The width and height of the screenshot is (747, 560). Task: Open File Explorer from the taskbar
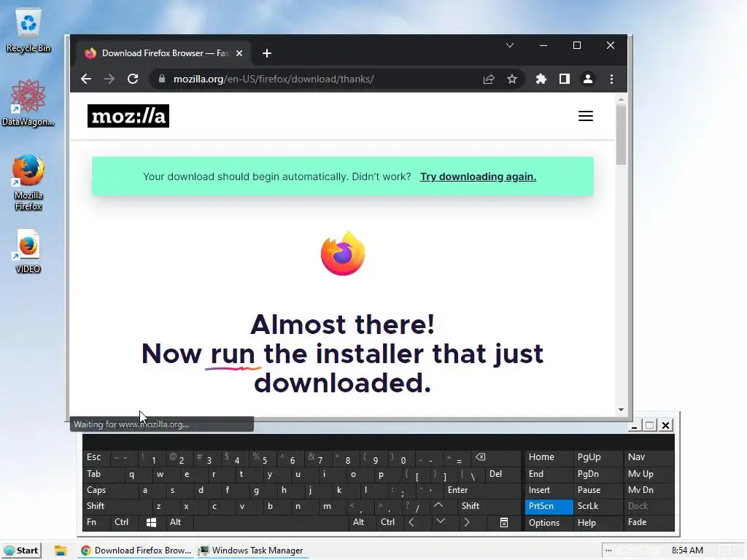(60, 551)
